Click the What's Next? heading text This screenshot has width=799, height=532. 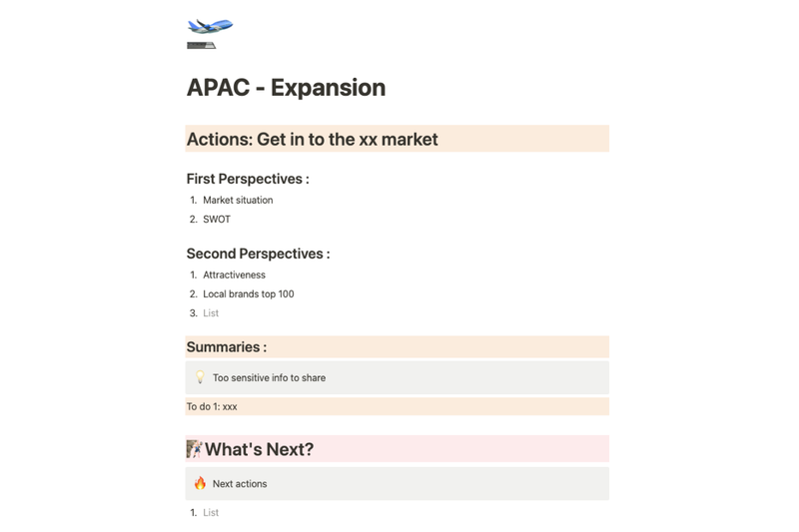(x=259, y=449)
